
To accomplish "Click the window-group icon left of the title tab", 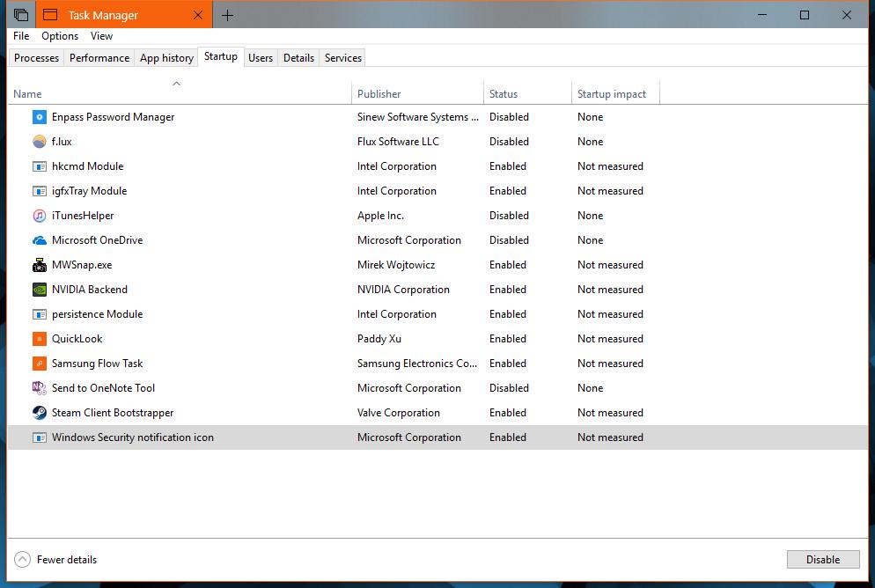I will click(x=20, y=15).
